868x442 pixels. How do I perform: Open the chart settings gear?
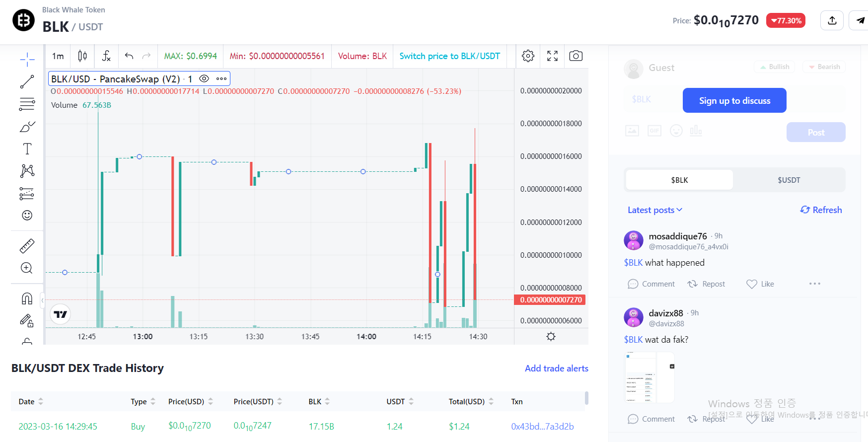(528, 56)
